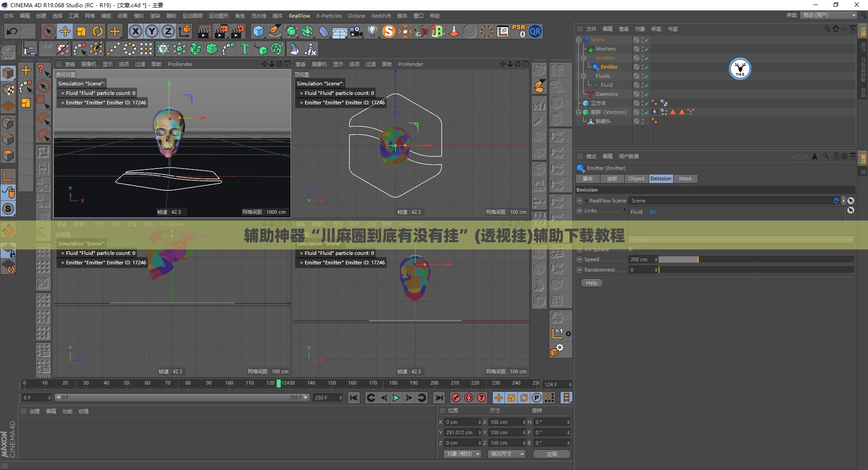Toggle Y axis lock
The width and height of the screenshot is (868, 470).
(x=152, y=31)
